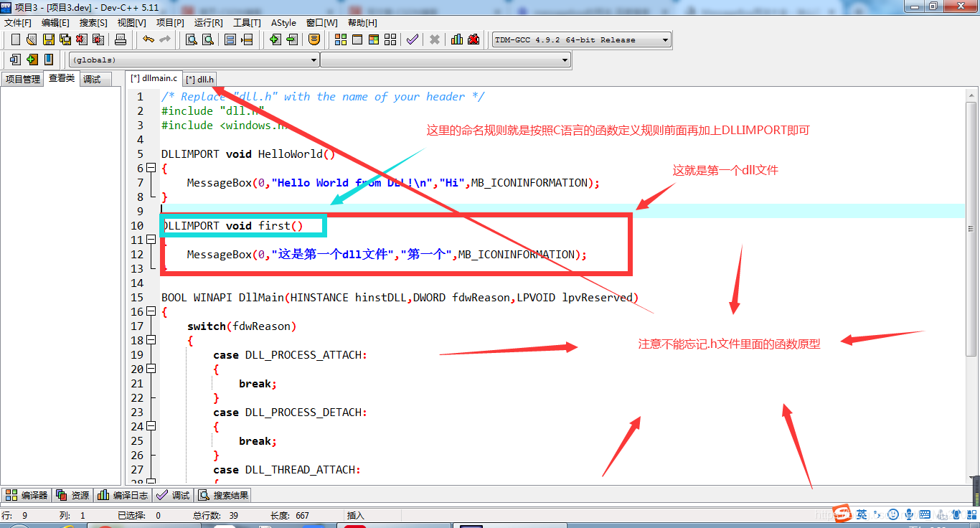The height and width of the screenshot is (528, 980).
Task: Click the Profile analysis bar chart icon
Action: pyautogui.click(x=457, y=39)
